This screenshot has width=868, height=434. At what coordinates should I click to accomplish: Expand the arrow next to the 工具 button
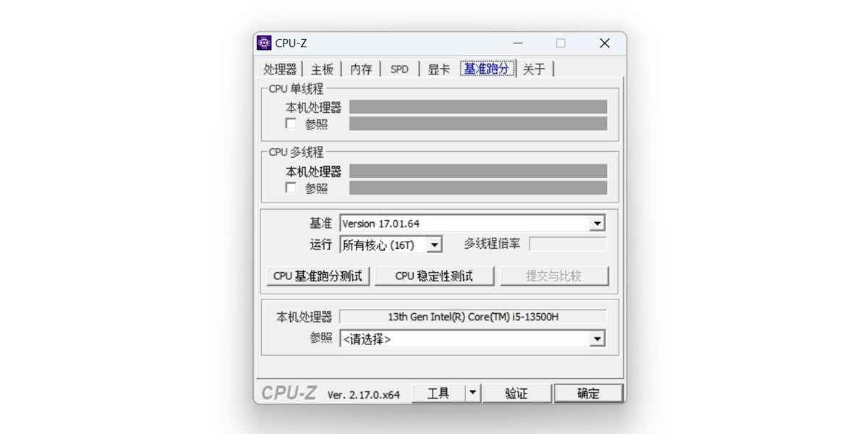[472, 393]
